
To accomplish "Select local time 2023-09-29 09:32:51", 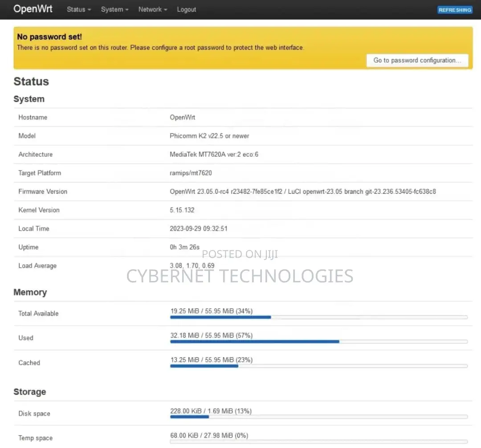I will [199, 229].
